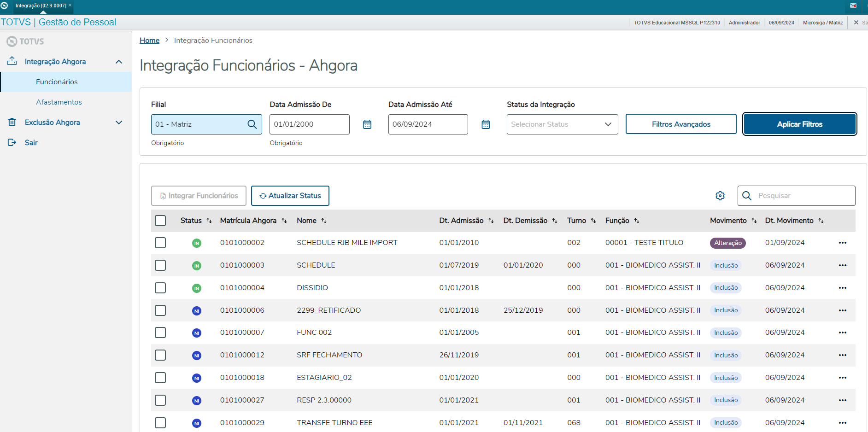Click the Administrador user label
The image size is (868, 432).
coord(745,23)
